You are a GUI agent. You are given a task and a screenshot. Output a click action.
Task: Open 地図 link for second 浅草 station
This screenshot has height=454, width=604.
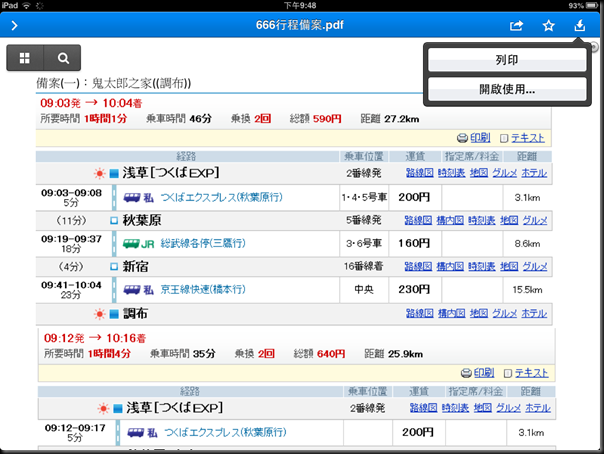coord(483,408)
